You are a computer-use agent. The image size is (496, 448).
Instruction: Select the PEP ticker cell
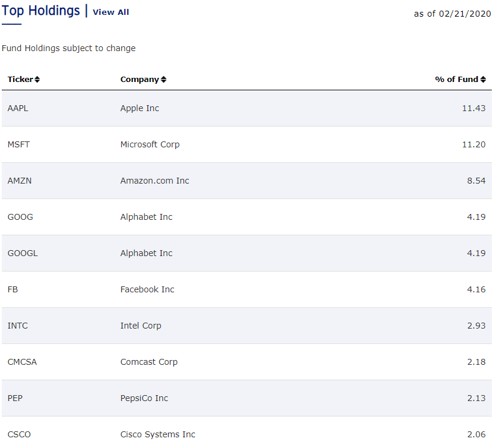tap(15, 398)
